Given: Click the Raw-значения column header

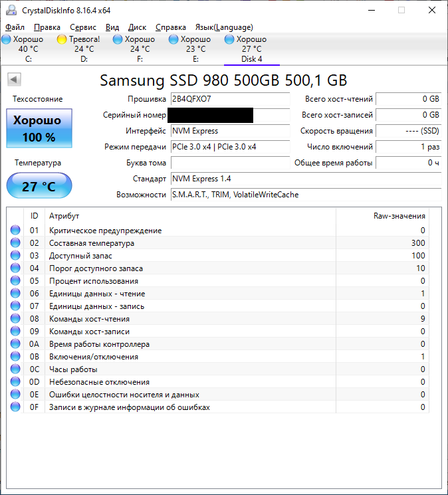Looking at the screenshot, I should pos(382,216).
